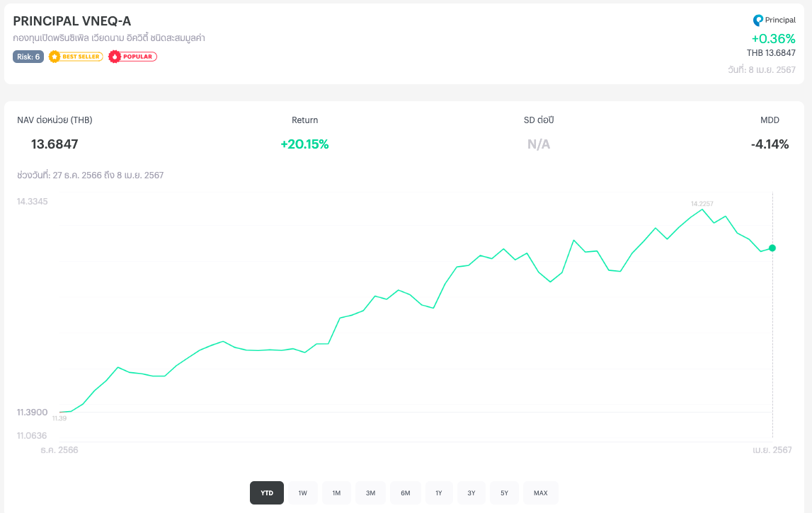
Task: Click the daily change +0.36%
Action: pyautogui.click(x=773, y=39)
